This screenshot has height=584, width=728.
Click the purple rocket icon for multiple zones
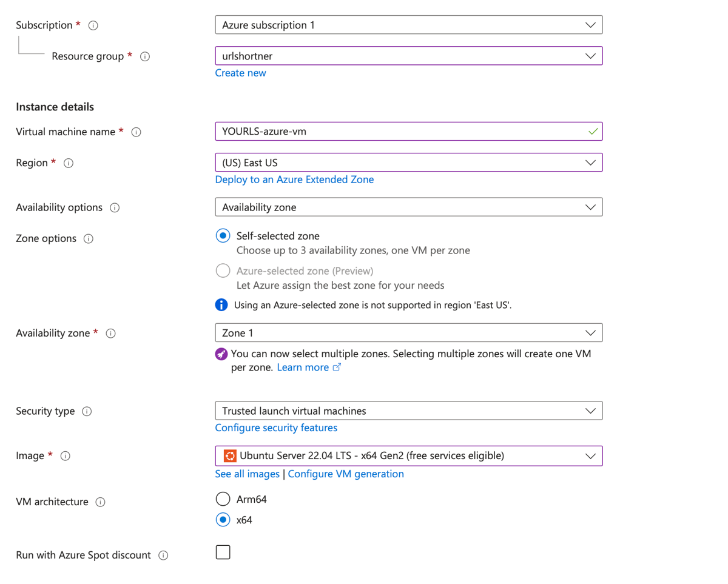[221, 354]
